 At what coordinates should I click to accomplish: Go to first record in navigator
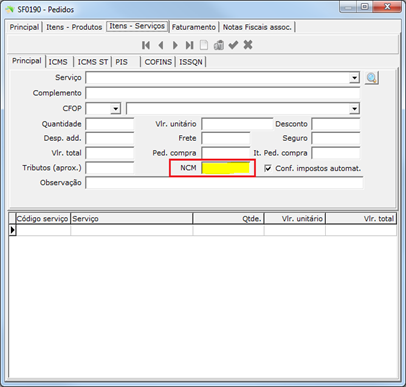coord(146,45)
